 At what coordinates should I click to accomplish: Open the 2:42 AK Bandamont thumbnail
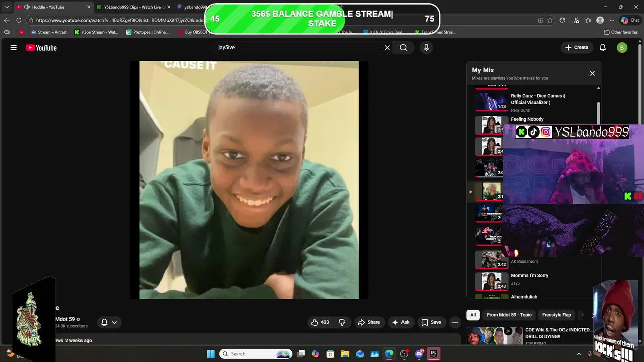pos(492,259)
